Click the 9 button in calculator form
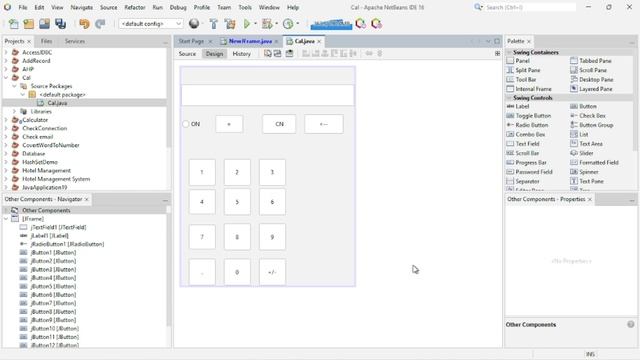This screenshot has height=360, width=640. (x=272, y=237)
